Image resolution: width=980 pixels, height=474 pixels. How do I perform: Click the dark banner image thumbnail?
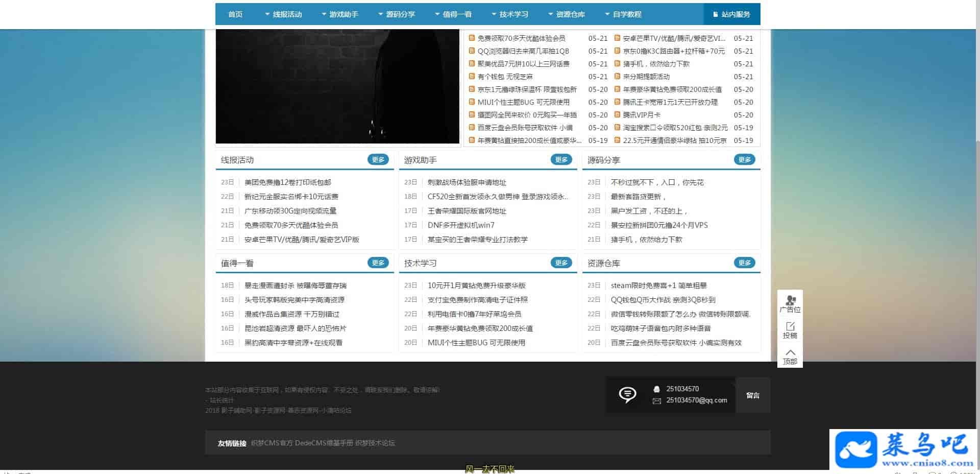point(337,86)
